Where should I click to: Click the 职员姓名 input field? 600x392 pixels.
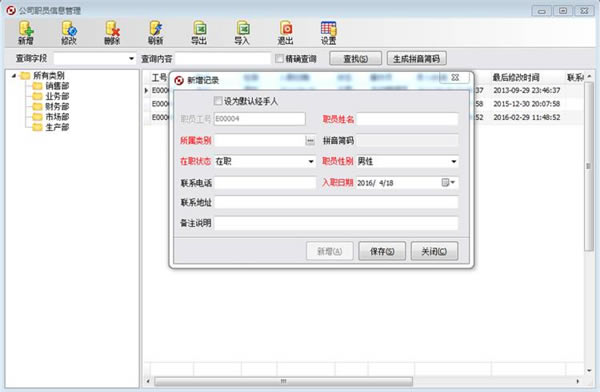[x=407, y=119]
